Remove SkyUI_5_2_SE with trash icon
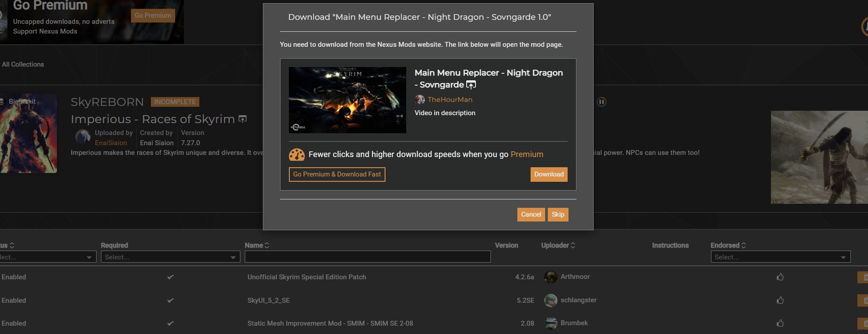Screen dimensions: 868x334 [864, 300]
